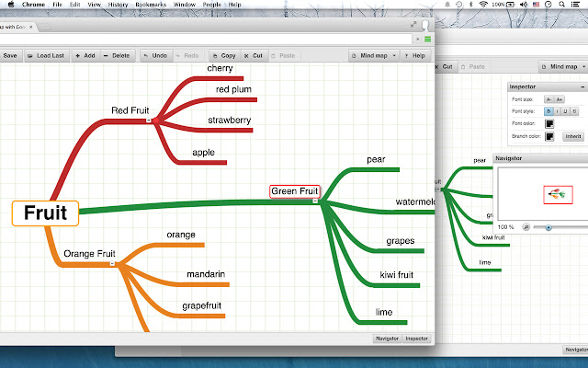
Task: Select the strawberry node
Action: pos(230,121)
